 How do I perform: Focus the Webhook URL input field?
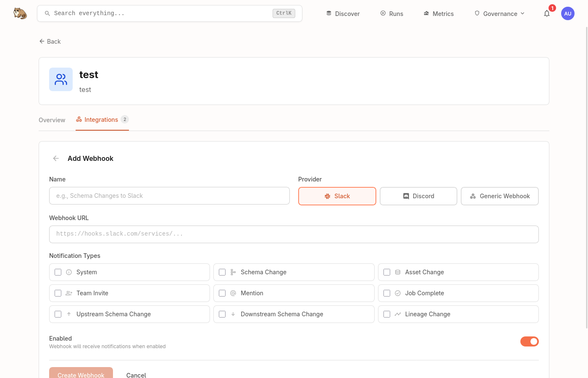point(294,234)
